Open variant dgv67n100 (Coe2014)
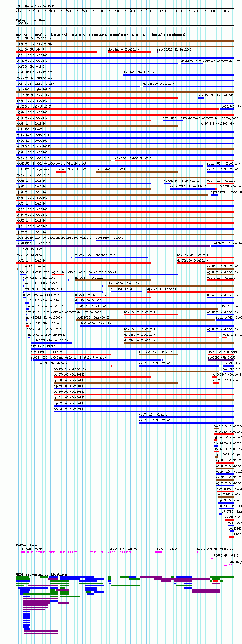Image resolution: width=242 pixels, height=644 pixels. point(111,169)
